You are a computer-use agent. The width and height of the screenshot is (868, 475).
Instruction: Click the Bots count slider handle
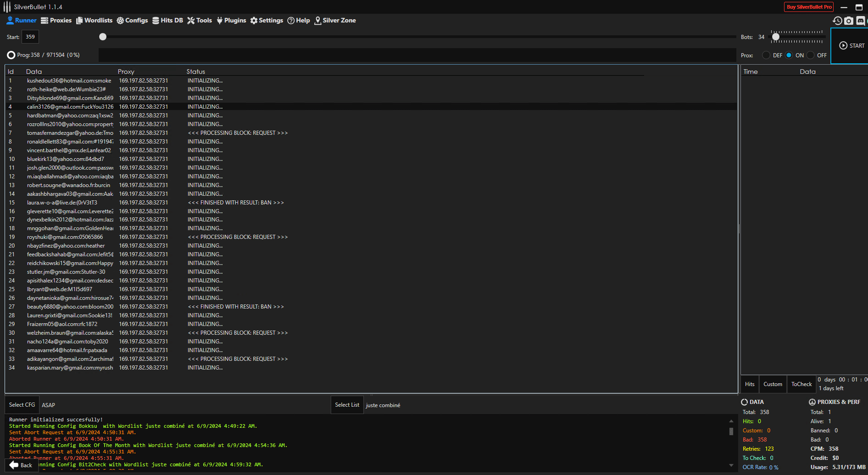coord(775,37)
